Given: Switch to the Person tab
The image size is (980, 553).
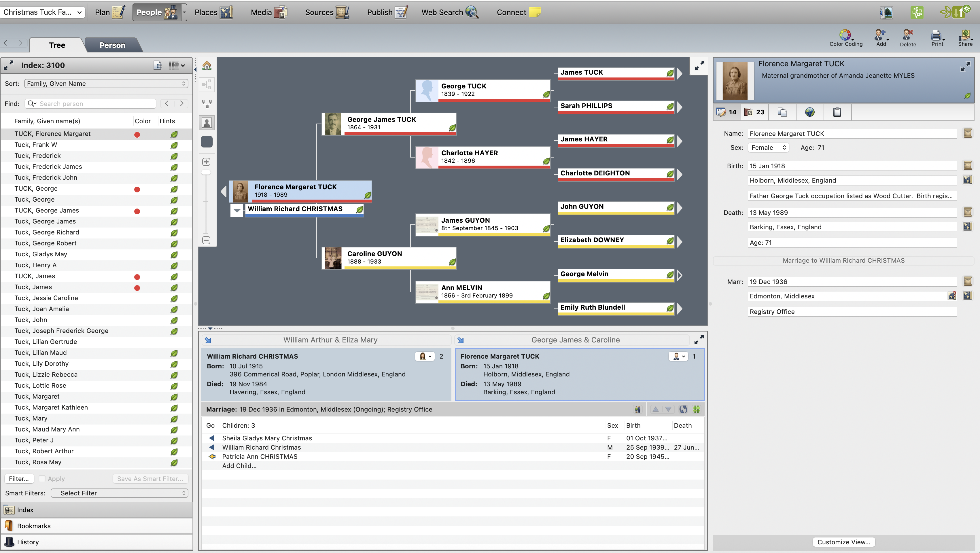Looking at the screenshot, I should [112, 45].
